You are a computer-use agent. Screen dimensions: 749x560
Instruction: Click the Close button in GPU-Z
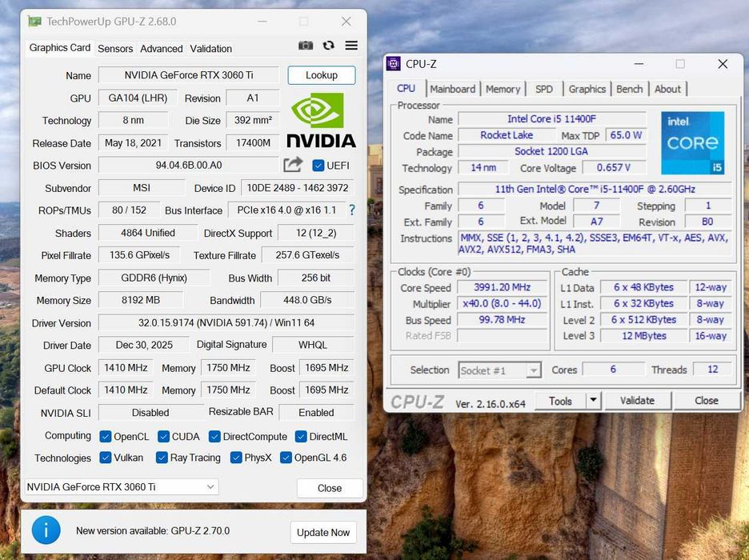pyautogui.click(x=330, y=488)
